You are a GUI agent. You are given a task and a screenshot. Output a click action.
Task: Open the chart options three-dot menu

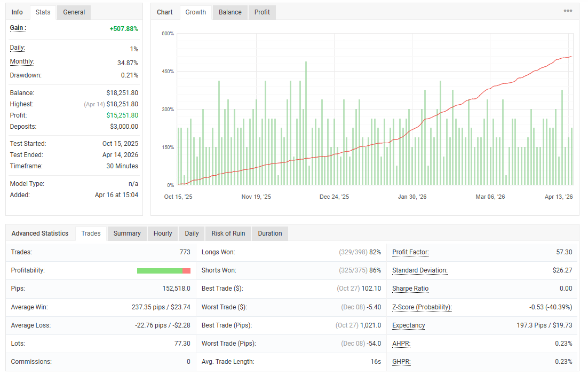(x=568, y=11)
